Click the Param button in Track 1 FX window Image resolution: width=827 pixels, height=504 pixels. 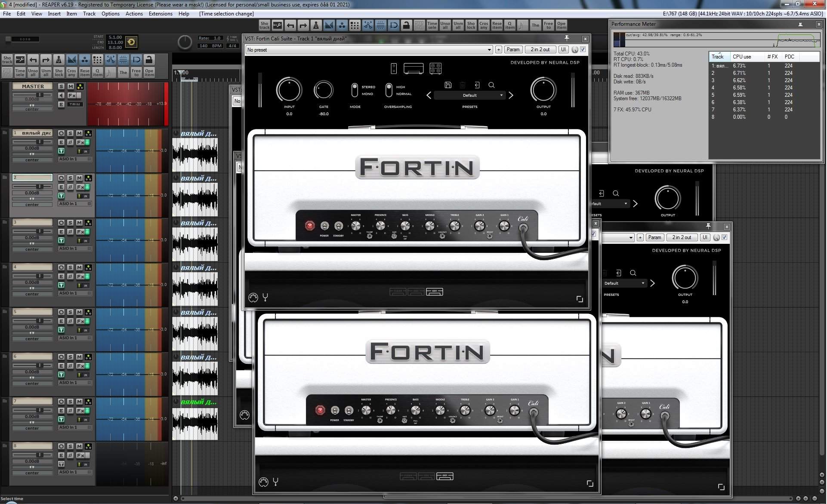click(x=513, y=50)
